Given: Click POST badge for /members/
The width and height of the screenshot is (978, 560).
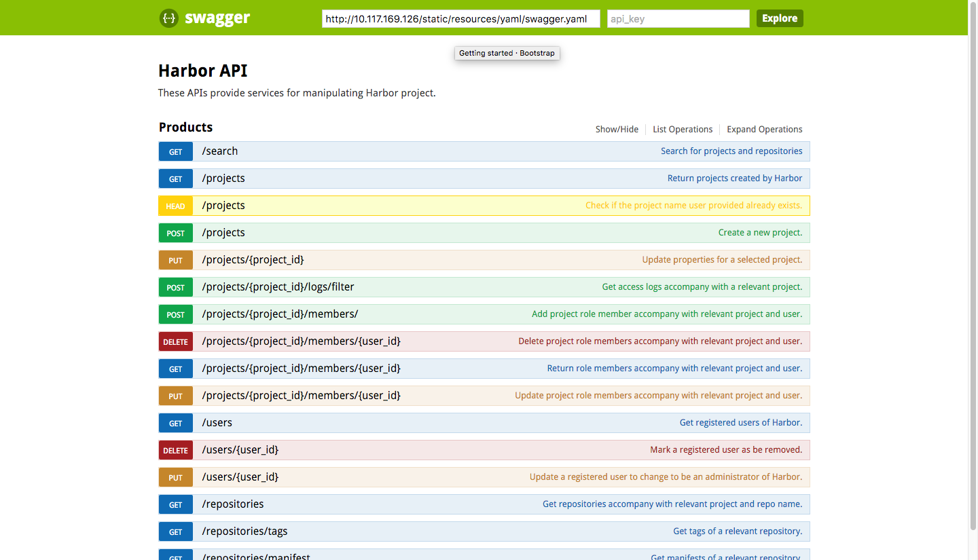Looking at the screenshot, I should click(x=176, y=314).
